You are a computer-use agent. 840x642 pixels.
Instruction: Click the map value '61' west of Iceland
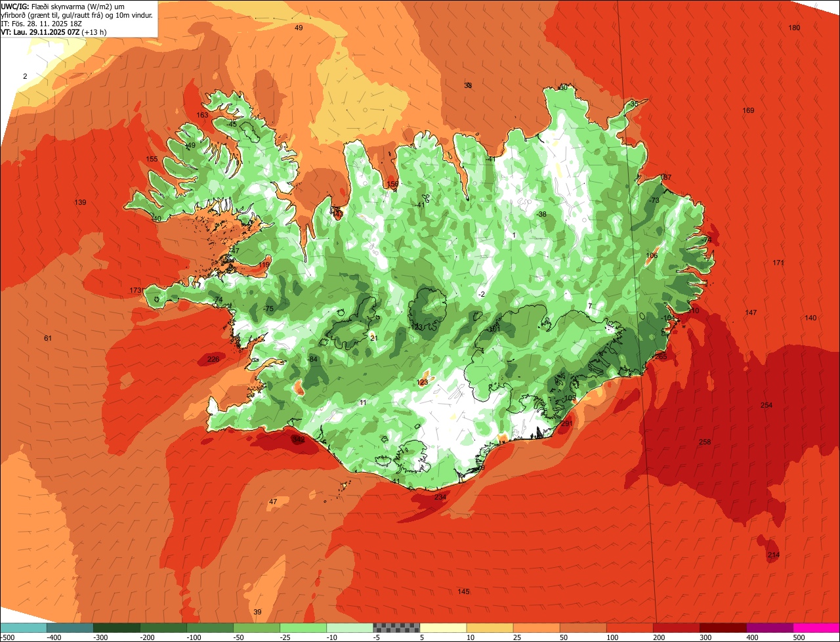point(48,338)
